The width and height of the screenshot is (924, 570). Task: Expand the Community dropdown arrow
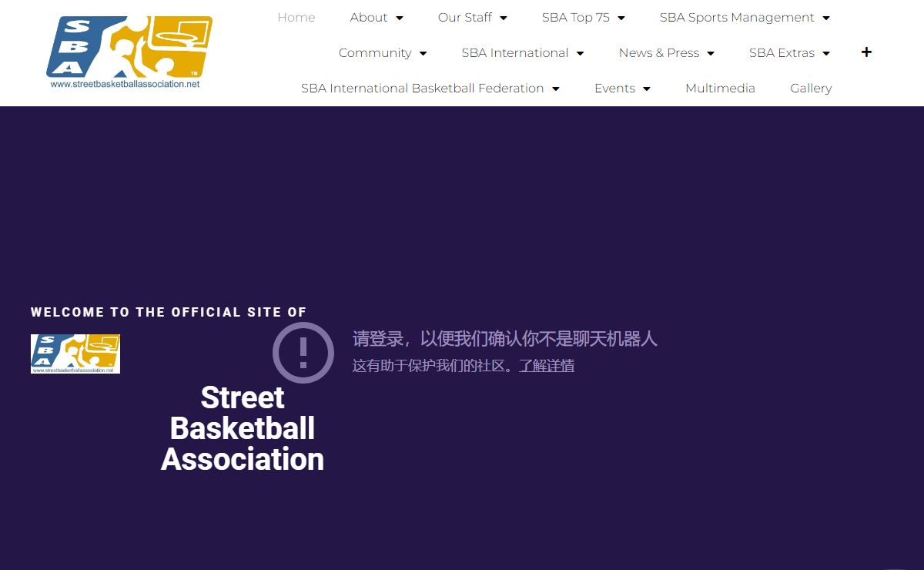point(423,53)
